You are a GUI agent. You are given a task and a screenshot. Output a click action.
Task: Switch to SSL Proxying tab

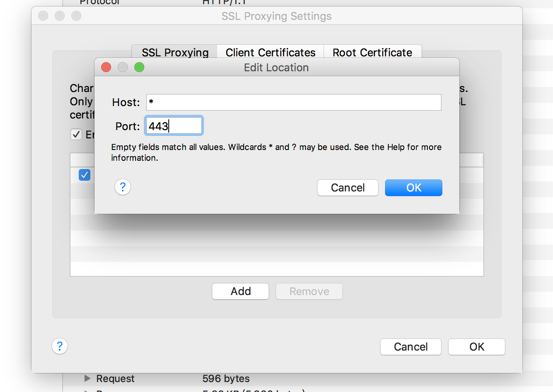175,52
